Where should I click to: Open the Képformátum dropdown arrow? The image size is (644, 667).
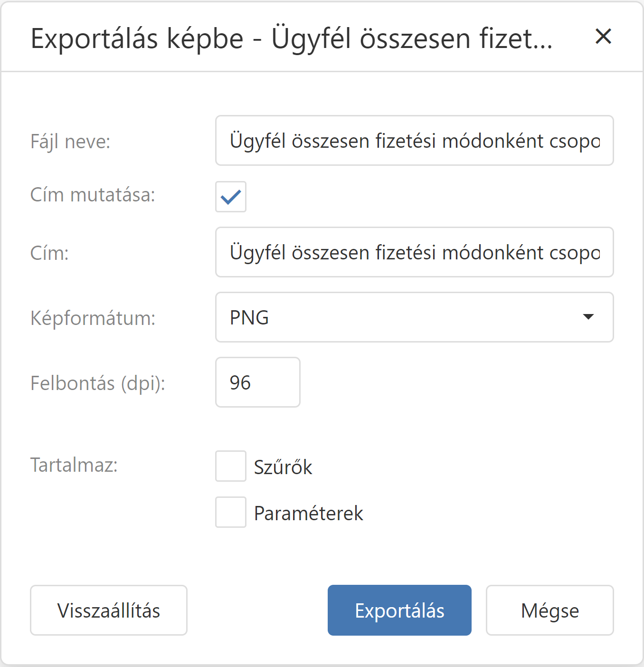(588, 317)
